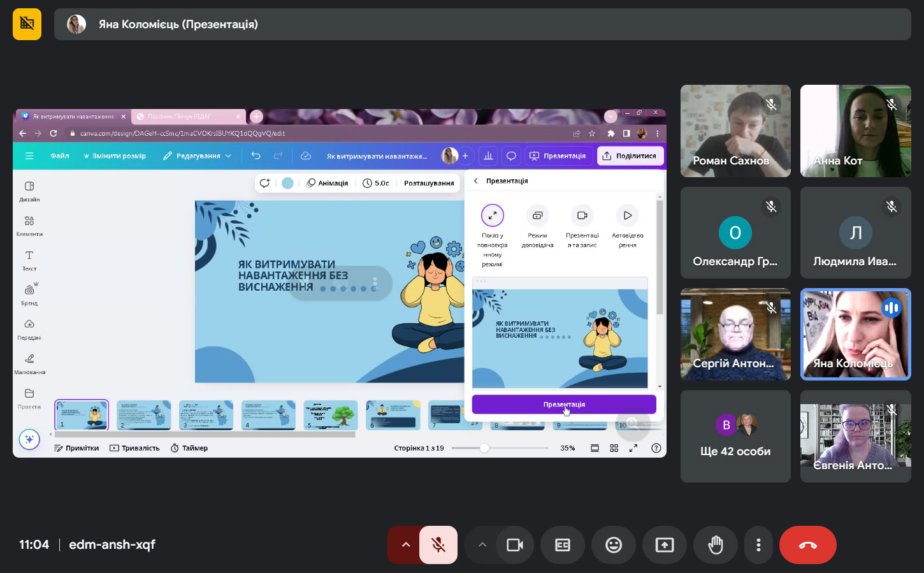The height and width of the screenshot is (573, 924).
Task: Add collaborator with the plus button
Action: tap(465, 156)
